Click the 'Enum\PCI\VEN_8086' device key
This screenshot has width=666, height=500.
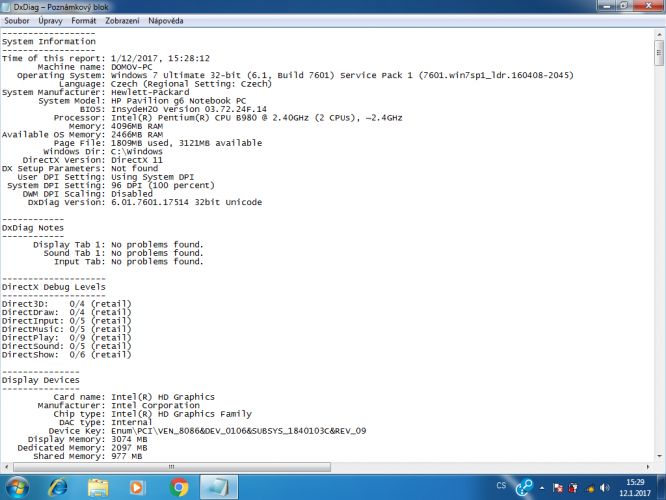(x=238, y=431)
